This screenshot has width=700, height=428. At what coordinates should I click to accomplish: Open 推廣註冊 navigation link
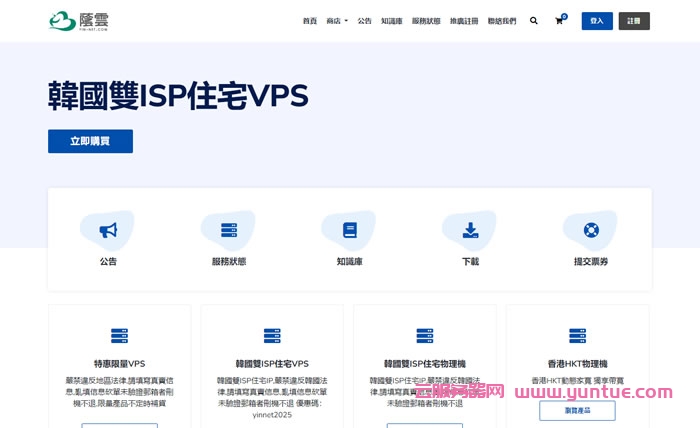464,21
